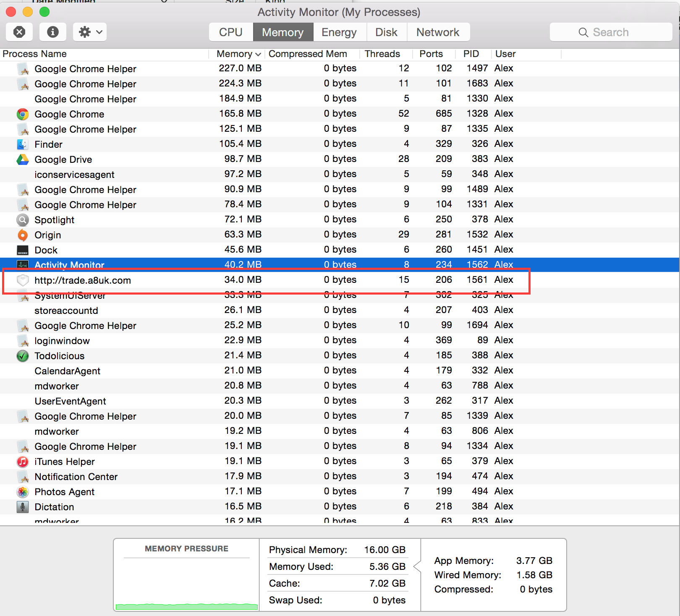This screenshot has width=680, height=616.
Task: Click the Swap Used 0 bytes value
Action: point(389,600)
